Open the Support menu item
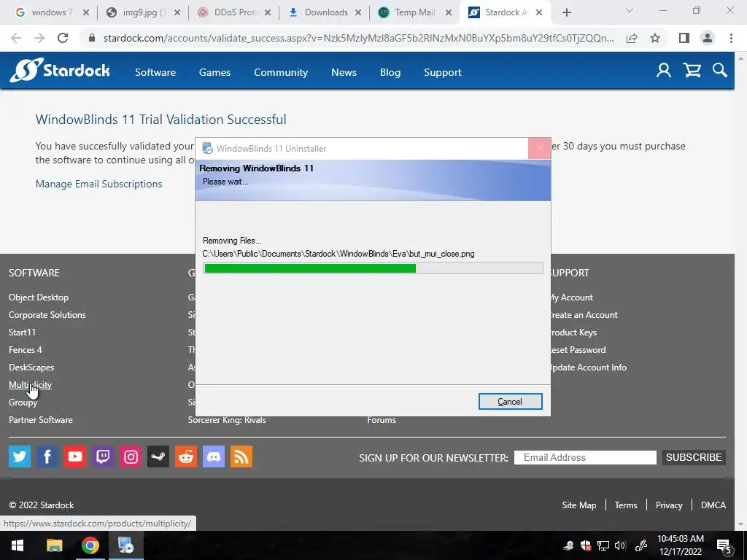The width and height of the screenshot is (747, 560). click(443, 72)
